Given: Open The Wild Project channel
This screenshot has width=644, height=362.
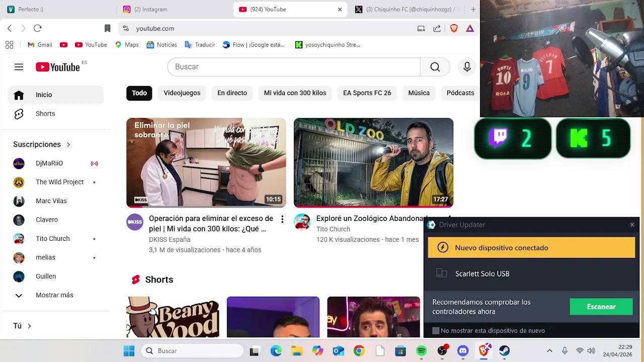Looking at the screenshot, I should (55, 182).
